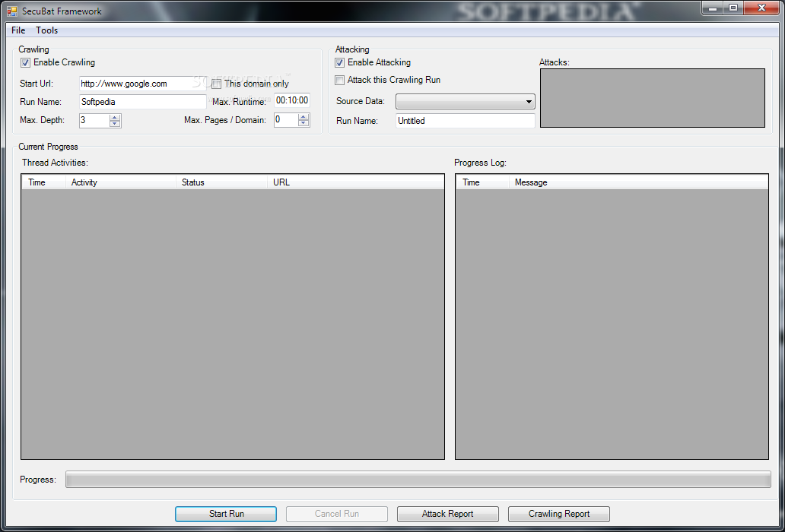Check the This domain only option
Image resolution: width=785 pixels, height=532 pixels.
point(217,84)
